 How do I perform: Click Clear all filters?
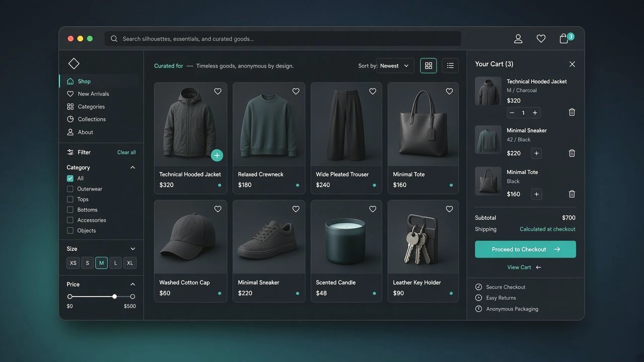pos(126,152)
